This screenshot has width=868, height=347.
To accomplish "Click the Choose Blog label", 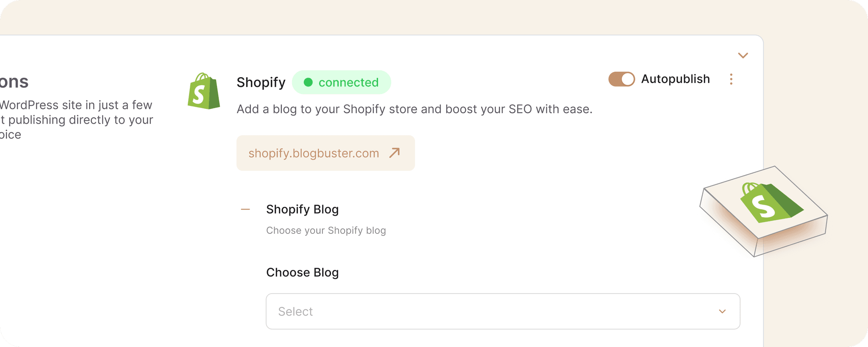I will [x=302, y=272].
